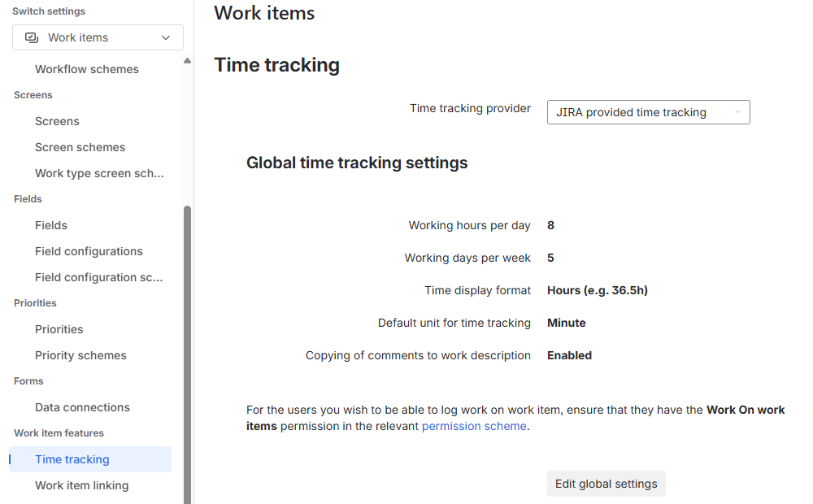The image size is (813, 504).
Task: Open Field configurations page
Action: coord(89,251)
